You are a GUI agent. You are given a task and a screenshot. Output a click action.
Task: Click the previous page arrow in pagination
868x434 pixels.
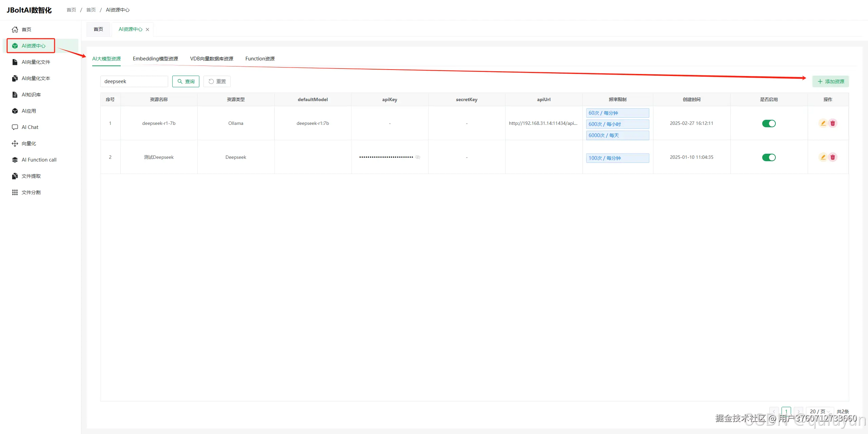pos(774,411)
